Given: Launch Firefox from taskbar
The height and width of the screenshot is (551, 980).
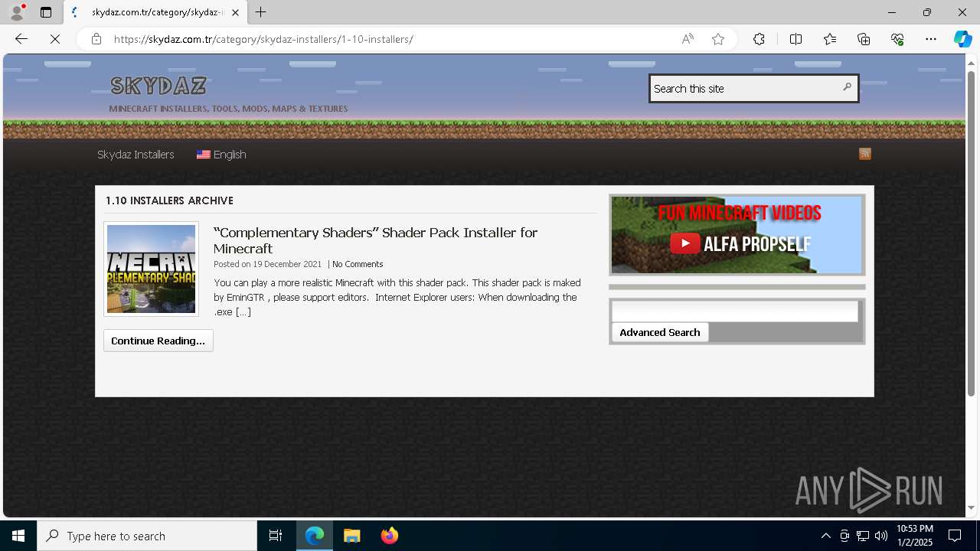Looking at the screenshot, I should click(390, 536).
